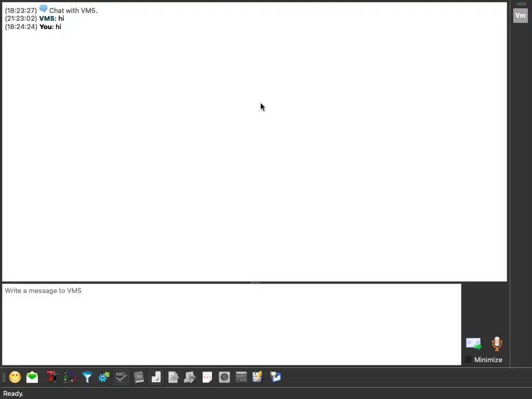This screenshot has width=532, height=399.
Task: Open the smiley emoticon picker
Action: tap(15, 377)
